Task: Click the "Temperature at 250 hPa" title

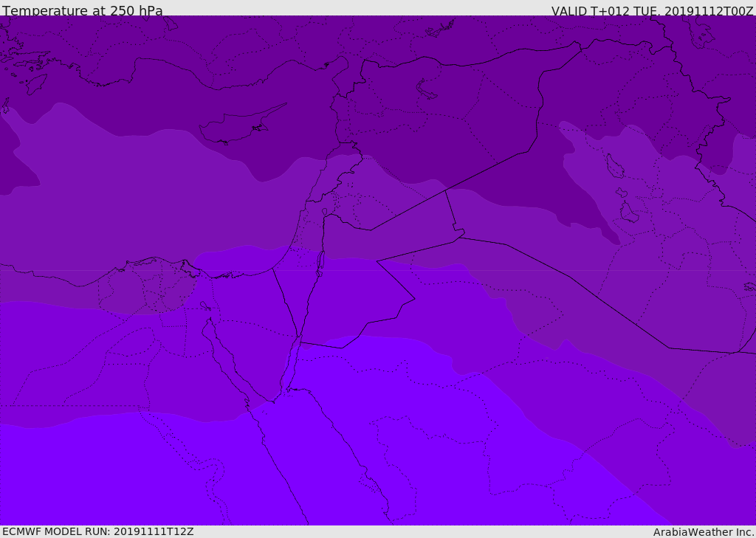Action: click(x=82, y=10)
